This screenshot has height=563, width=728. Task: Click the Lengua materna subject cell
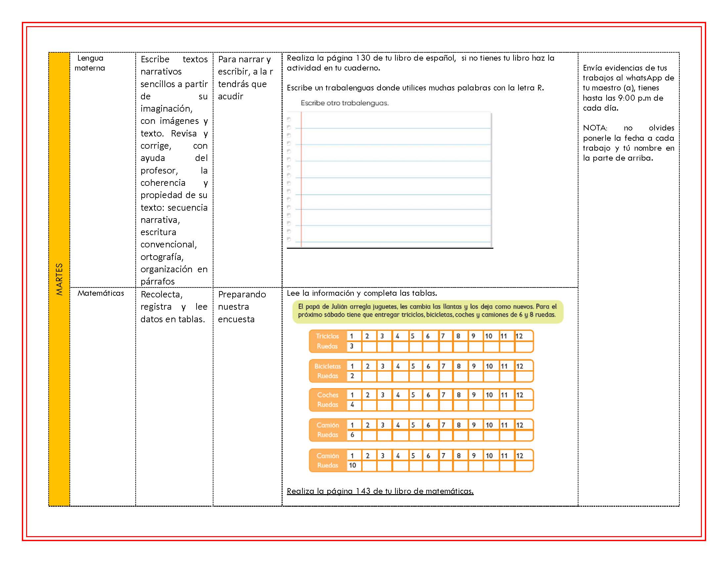pos(103,170)
